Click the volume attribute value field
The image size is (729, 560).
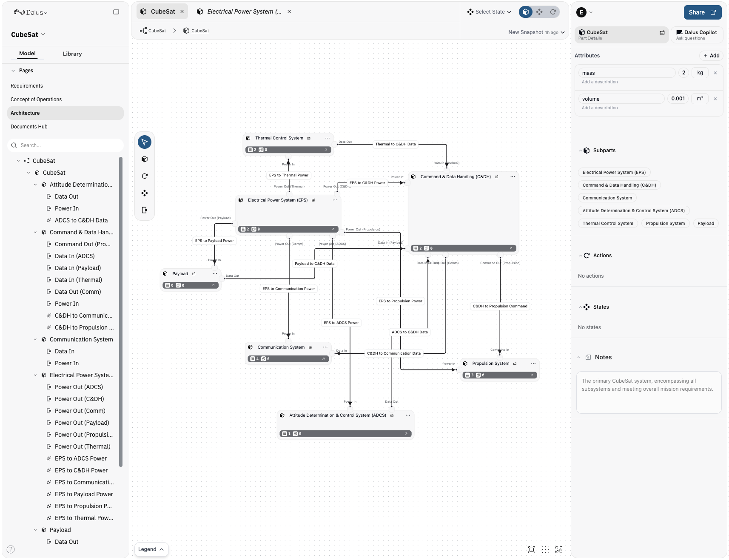pos(678,99)
